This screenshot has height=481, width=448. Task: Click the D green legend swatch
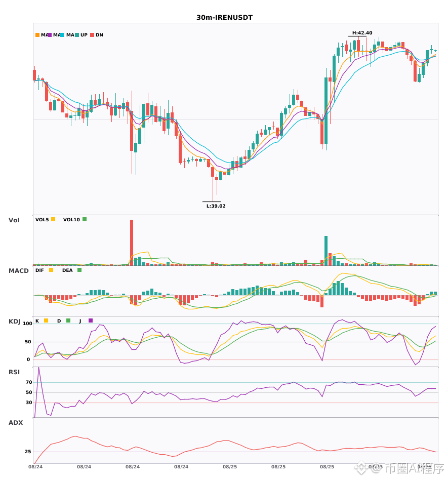point(68,320)
